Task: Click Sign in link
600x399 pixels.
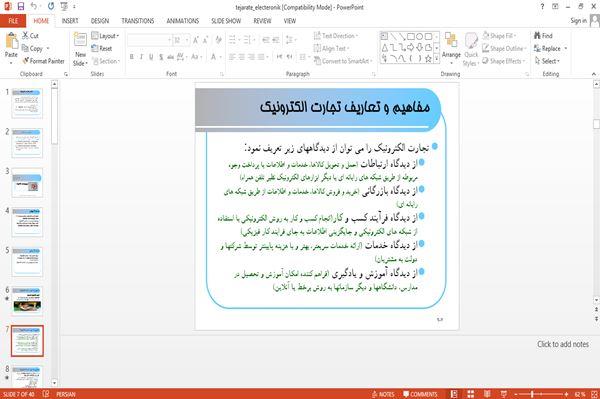Action: (x=578, y=21)
